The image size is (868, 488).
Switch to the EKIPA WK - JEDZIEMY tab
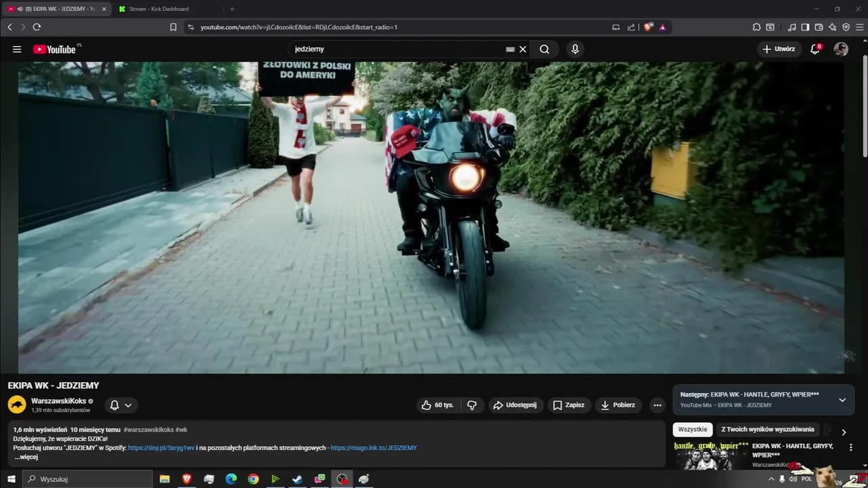pyautogui.click(x=57, y=9)
